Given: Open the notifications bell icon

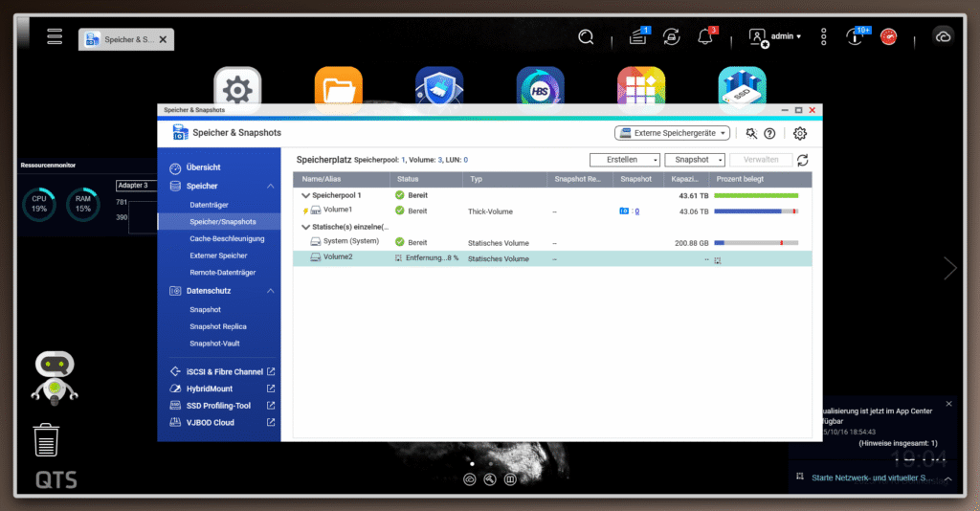Looking at the screenshot, I should [705, 37].
